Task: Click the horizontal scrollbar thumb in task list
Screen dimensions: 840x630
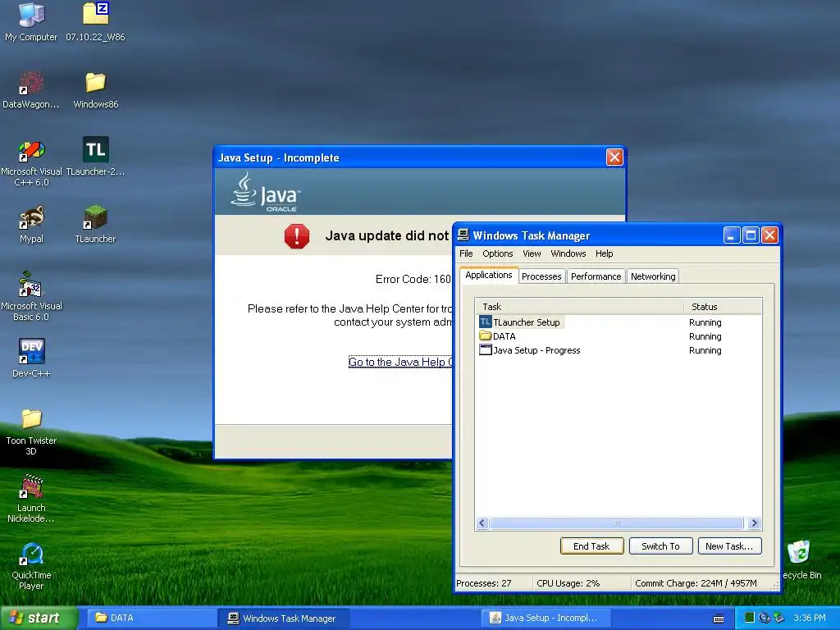Action: (x=617, y=523)
